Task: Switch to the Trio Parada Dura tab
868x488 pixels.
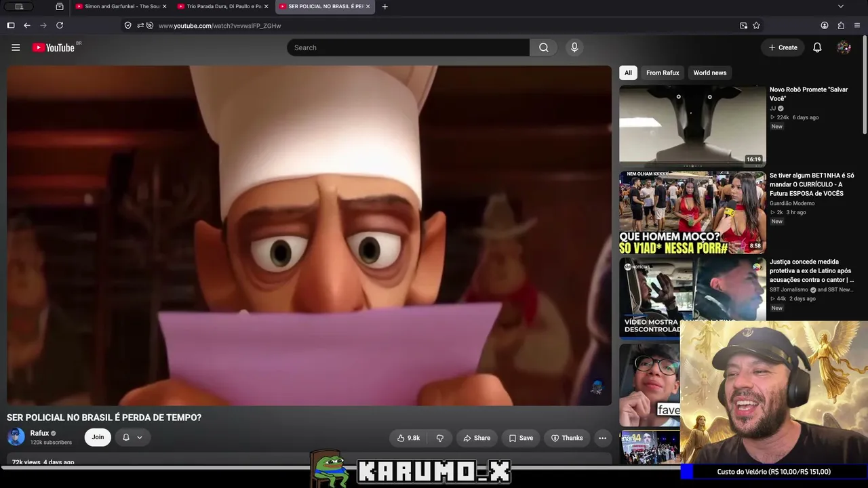Action: pyautogui.click(x=223, y=7)
